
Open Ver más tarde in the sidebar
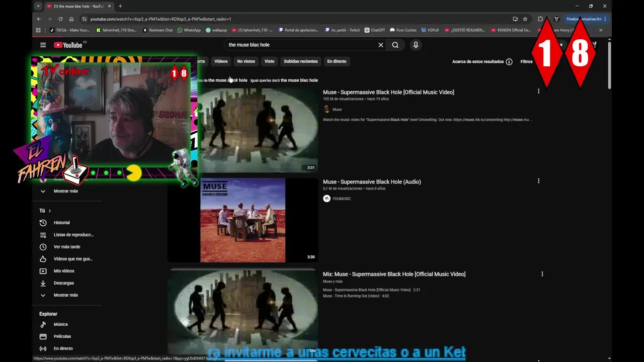[67, 247]
